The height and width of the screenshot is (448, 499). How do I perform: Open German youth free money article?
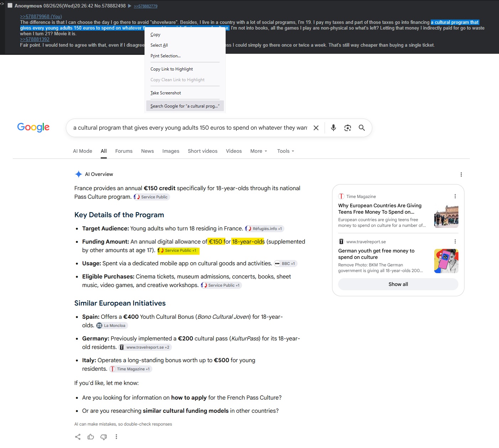pyautogui.click(x=376, y=254)
